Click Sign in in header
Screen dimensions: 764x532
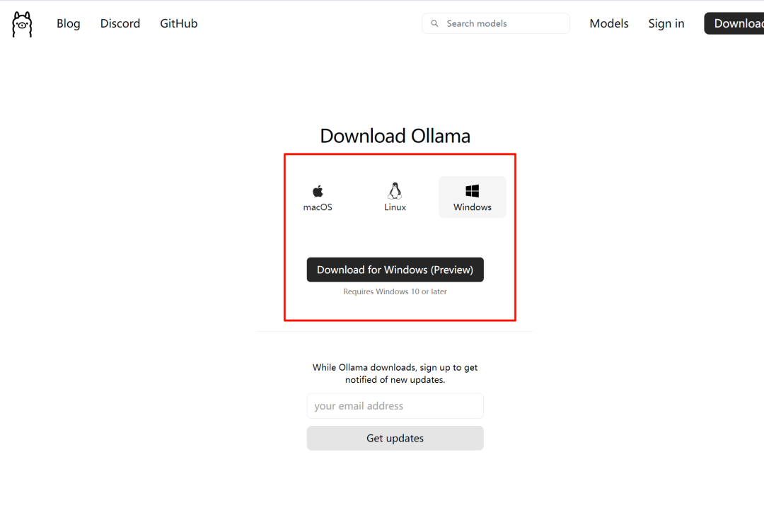pos(666,23)
